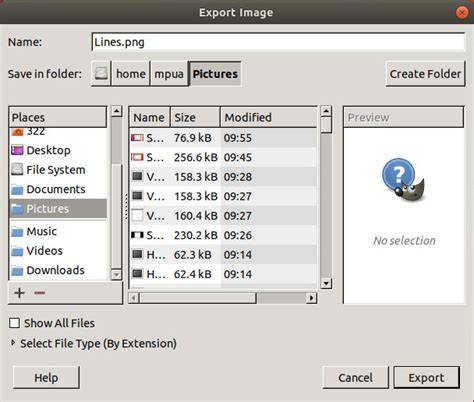
Task: Click thumbnail of the 09:26 file
Action: pyautogui.click(x=137, y=235)
